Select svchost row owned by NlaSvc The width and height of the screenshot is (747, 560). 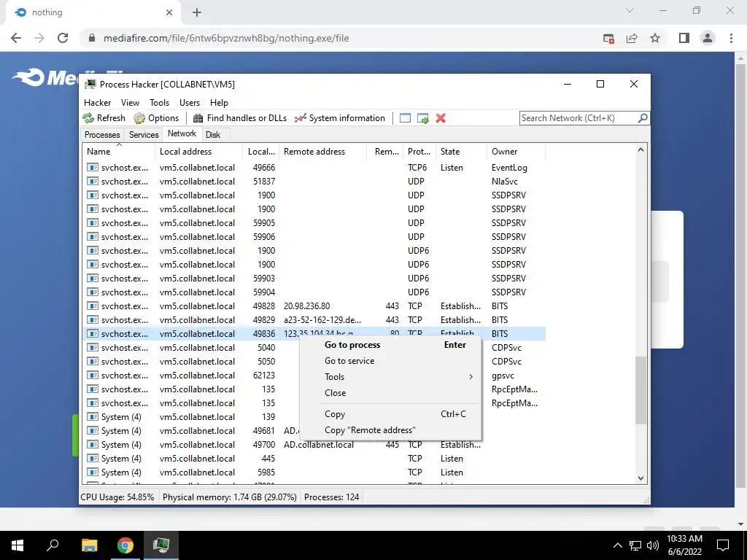(x=314, y=182)
